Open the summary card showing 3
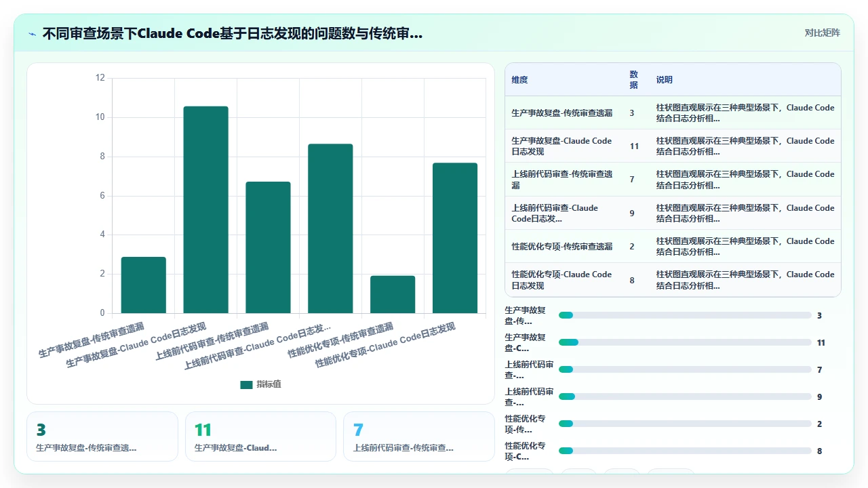This screenshot has width=868, height=488. pyautogui.click(x=102, y=436)
